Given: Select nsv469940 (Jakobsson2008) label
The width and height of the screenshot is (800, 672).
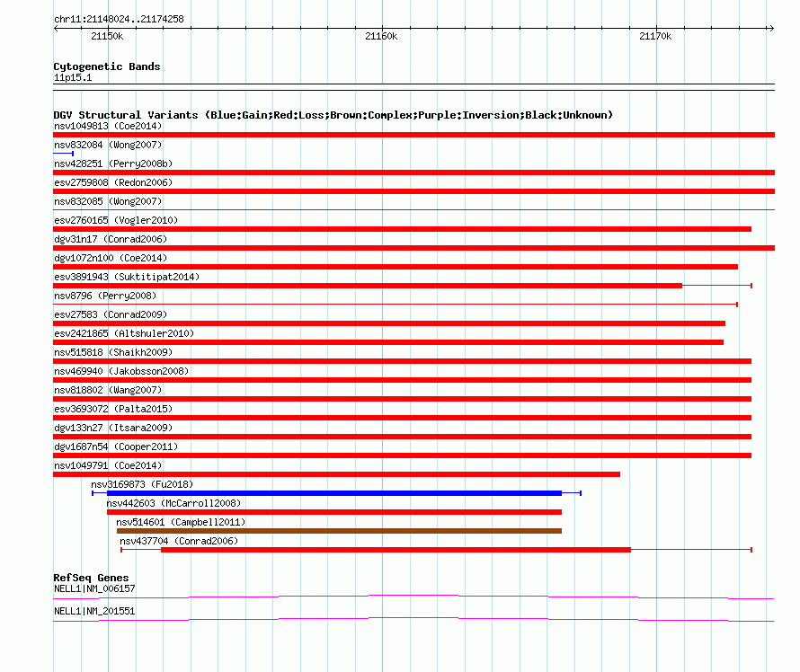Looking at the screenshot, I should click(121, 371).
